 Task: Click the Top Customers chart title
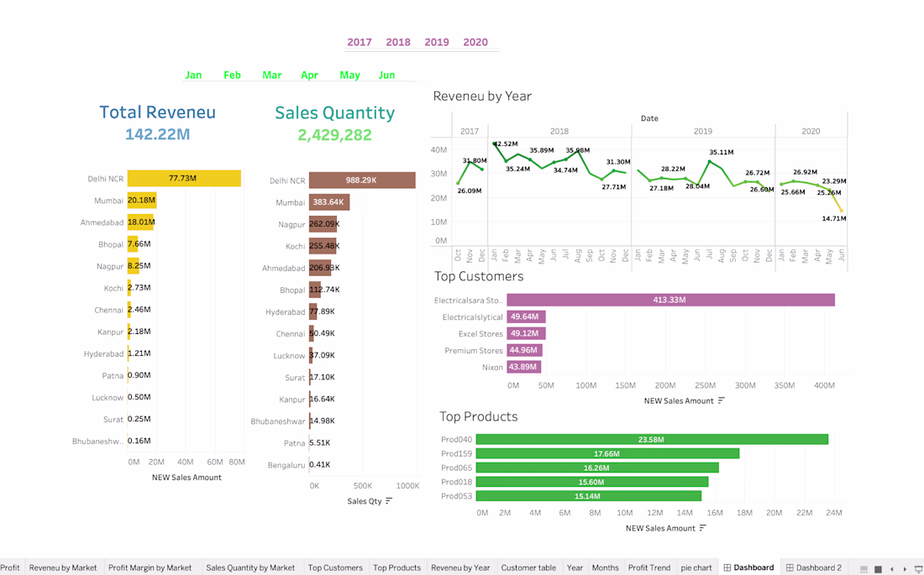coord(479,276)
